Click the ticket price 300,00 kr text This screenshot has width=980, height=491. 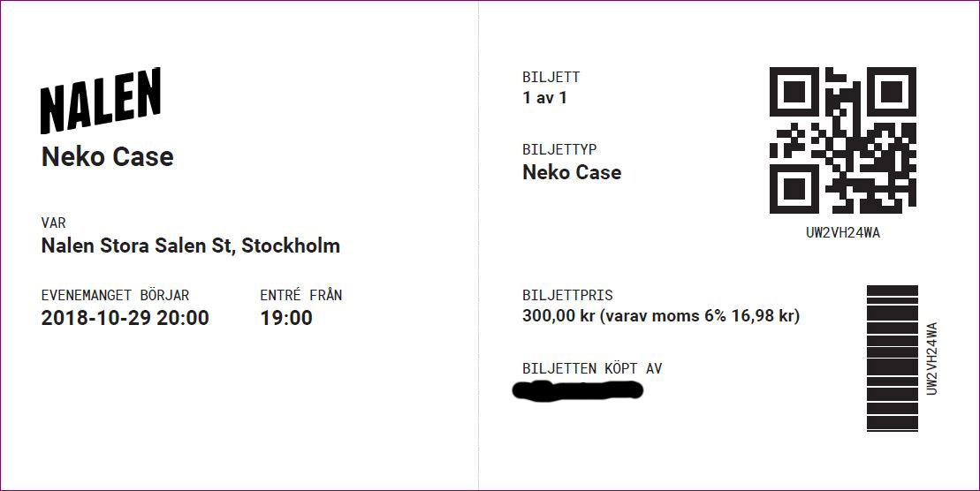558,316
